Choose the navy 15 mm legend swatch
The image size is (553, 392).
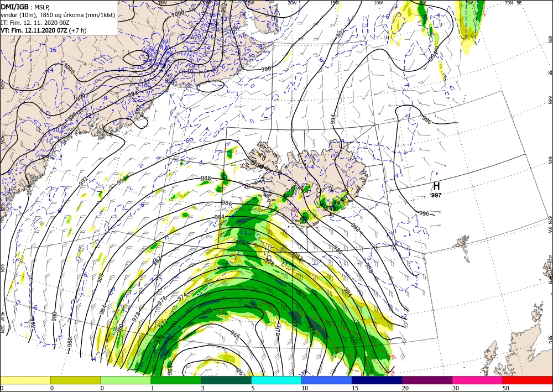(377, 380)
